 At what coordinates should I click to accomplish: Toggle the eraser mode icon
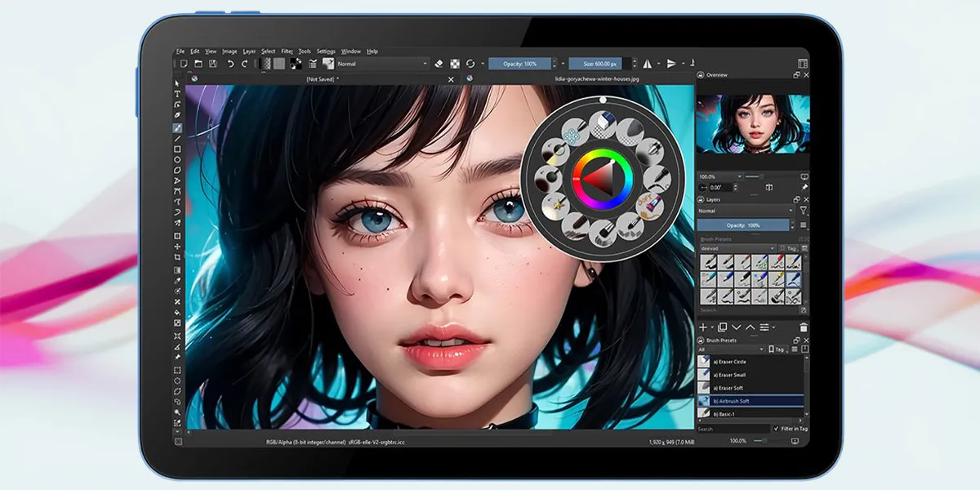pos(439,64)
